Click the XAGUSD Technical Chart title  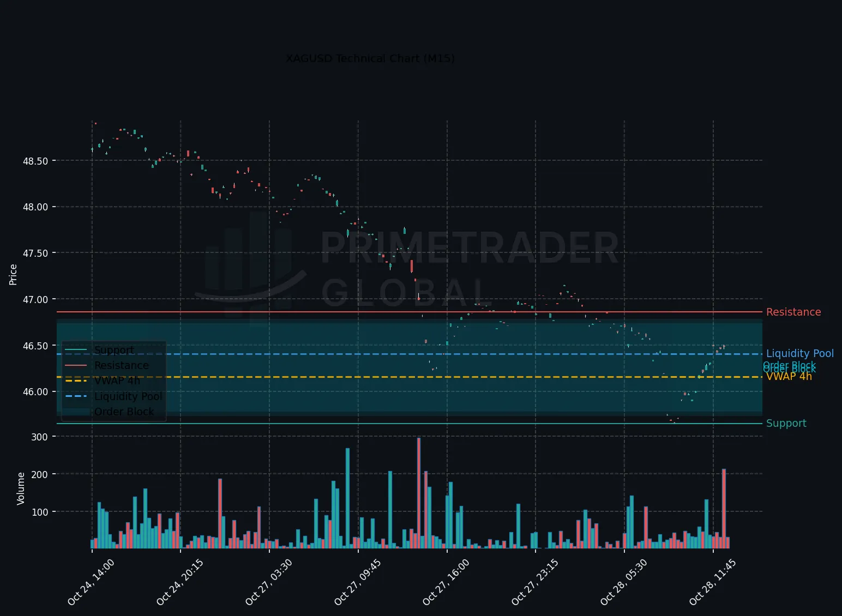tap(370, 58)
